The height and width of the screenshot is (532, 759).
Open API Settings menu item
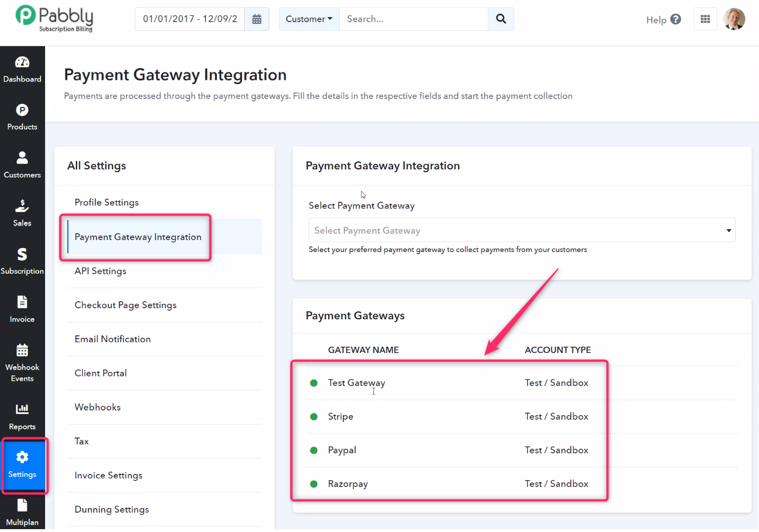pos(100,271)
